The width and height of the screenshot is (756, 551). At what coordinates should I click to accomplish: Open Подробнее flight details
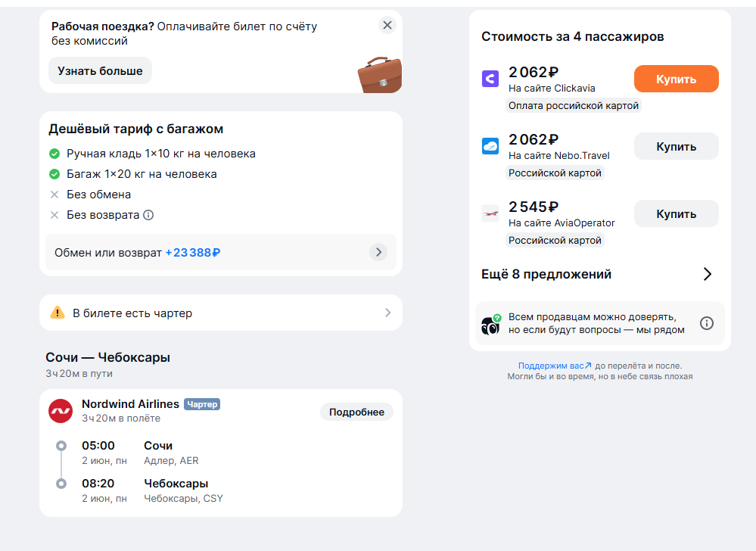click(356, 412)
